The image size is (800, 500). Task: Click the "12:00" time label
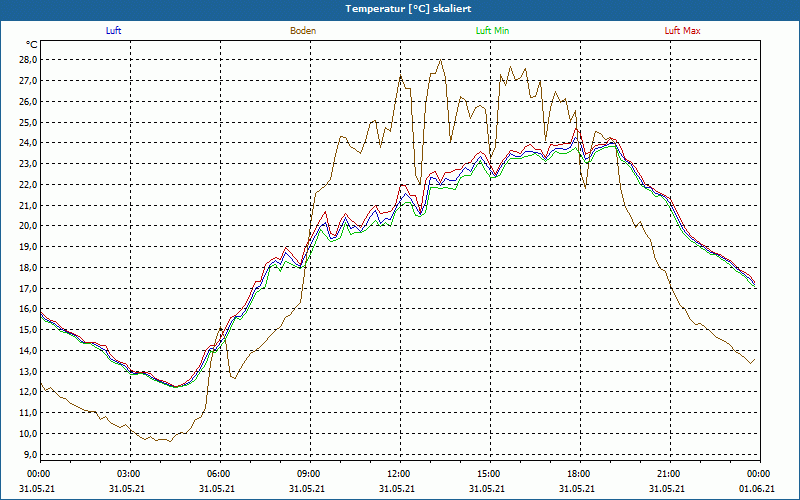click(400, 474)
